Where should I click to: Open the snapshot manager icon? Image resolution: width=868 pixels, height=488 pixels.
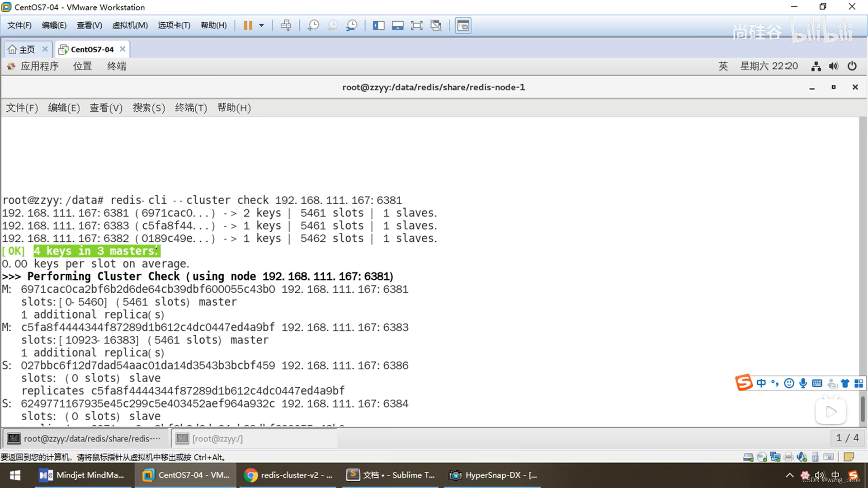(352, 25)
